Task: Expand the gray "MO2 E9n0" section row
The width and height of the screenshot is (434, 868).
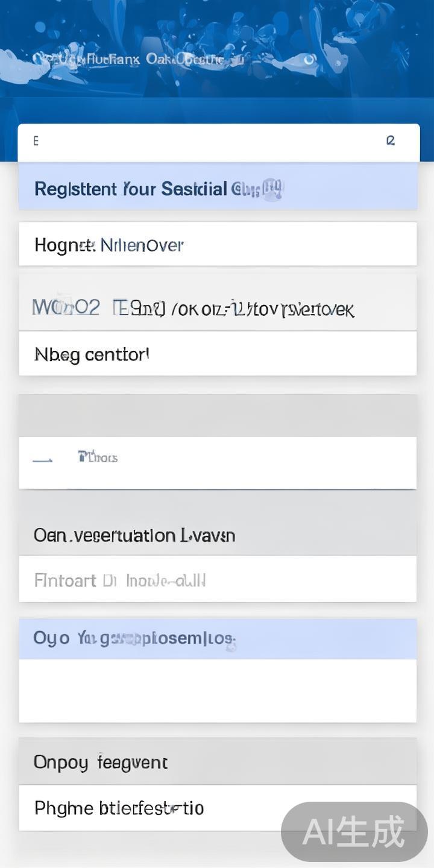Action: (x=217, y=307)
